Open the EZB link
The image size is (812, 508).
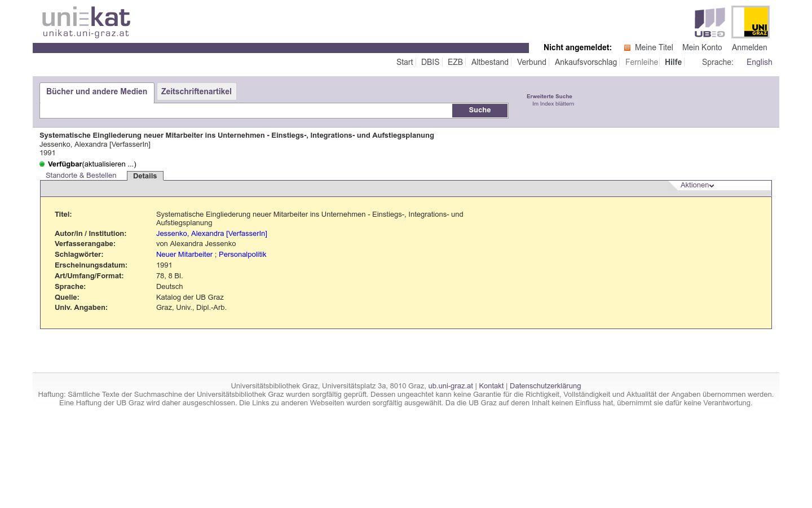tap(455, 62)
